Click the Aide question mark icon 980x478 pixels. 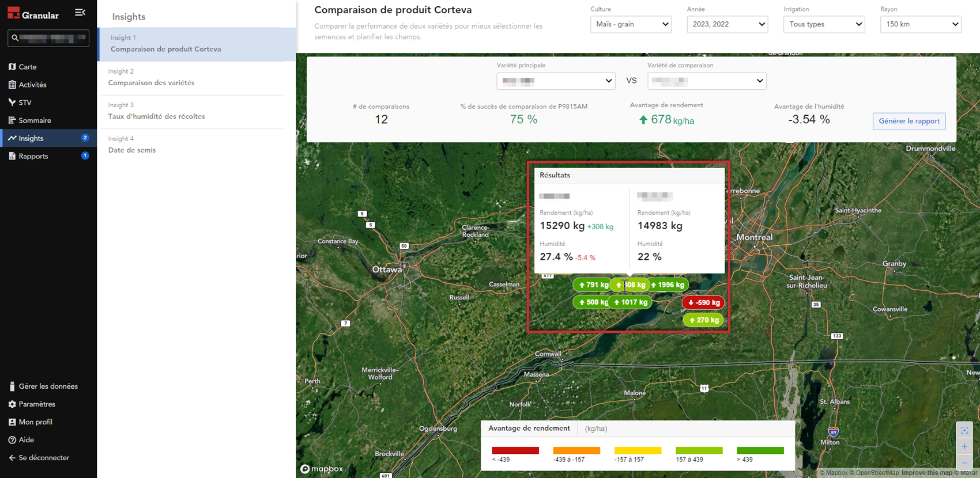pos(12,440)
